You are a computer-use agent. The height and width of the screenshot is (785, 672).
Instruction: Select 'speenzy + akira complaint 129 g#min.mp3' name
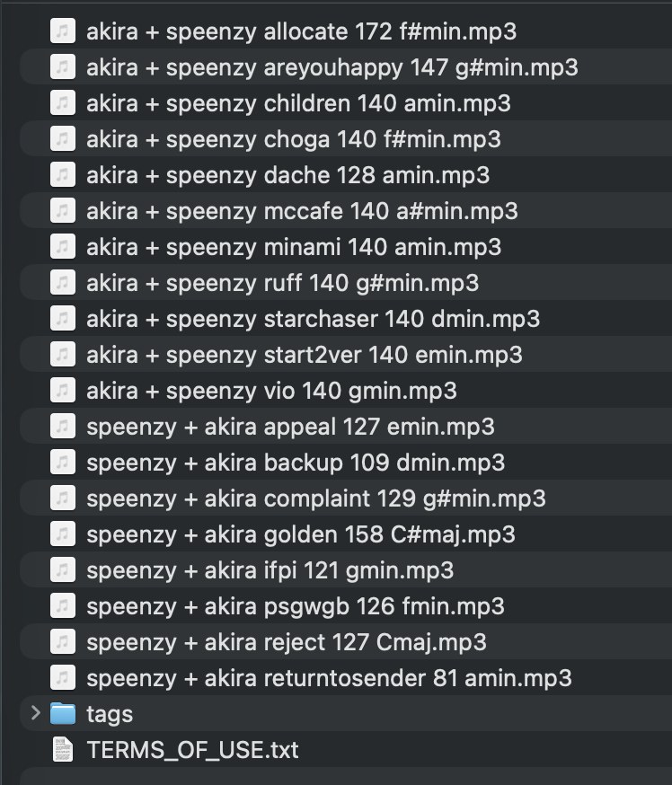pyautogui.click(x=316, y=498)
